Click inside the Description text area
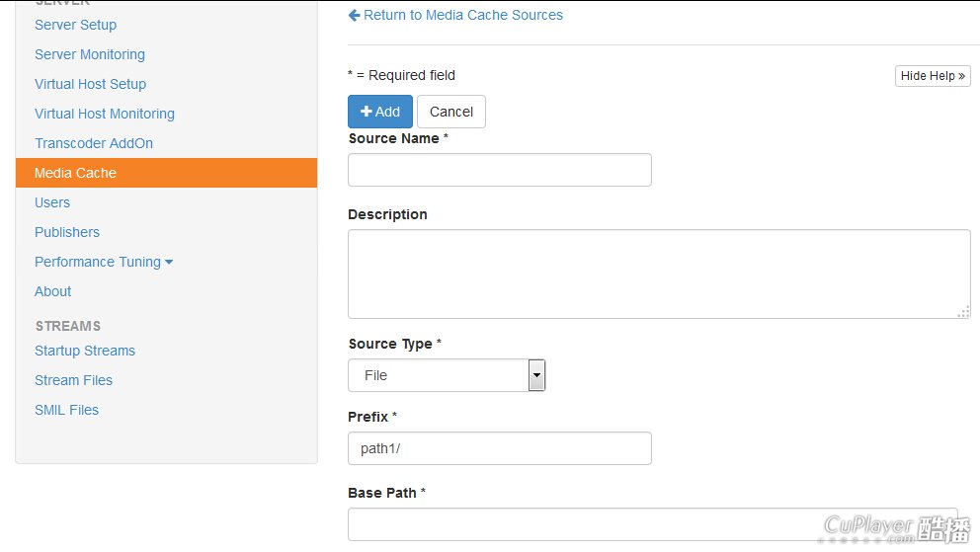Screen dimensions: 980x552 click(x=658, y=274)
